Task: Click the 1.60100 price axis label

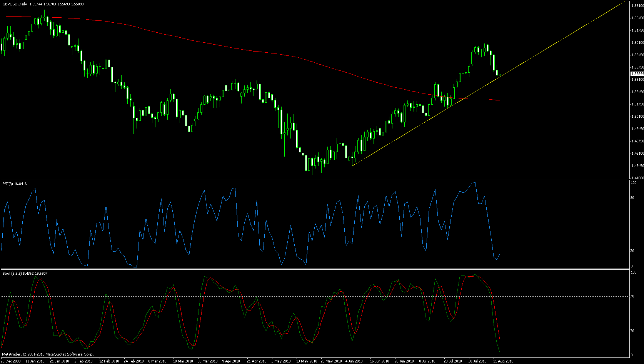Action: [637, 43]
